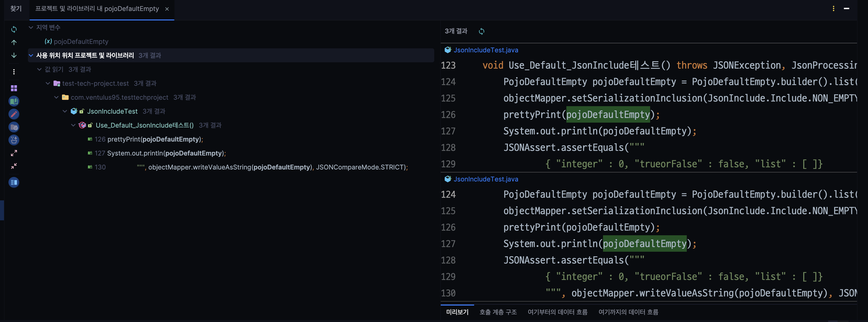Open the three-dot options menu at top right

(x=833, y=8)
